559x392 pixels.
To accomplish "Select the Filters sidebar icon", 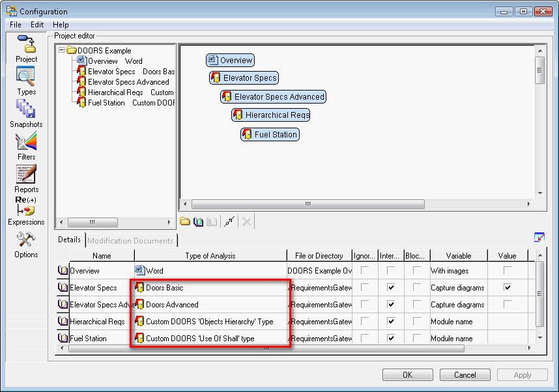I will 26,145.
